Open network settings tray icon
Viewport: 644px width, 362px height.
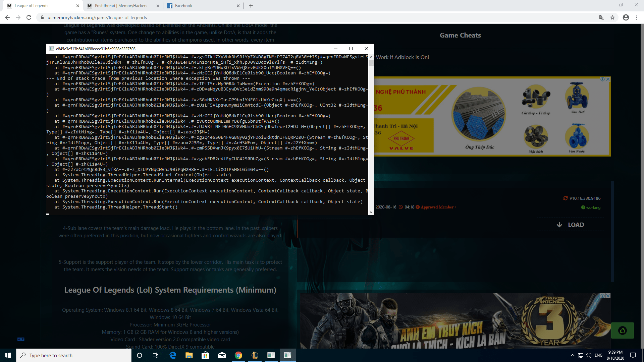580,355
